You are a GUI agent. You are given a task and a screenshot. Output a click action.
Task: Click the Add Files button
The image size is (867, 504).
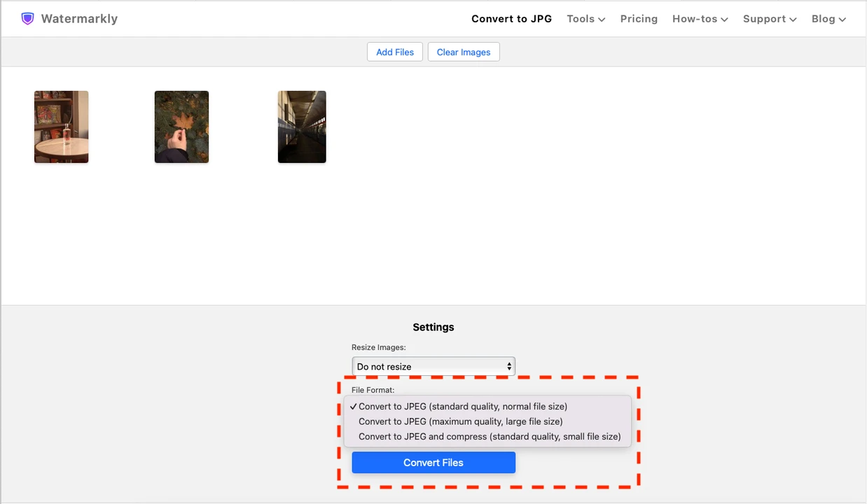[x=394, y=51]
